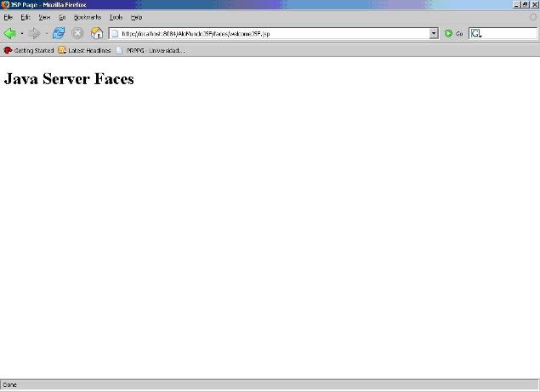Viewport: 540px width, 392px height.
Task: Open the Tools menu
Action: [116, 17]
